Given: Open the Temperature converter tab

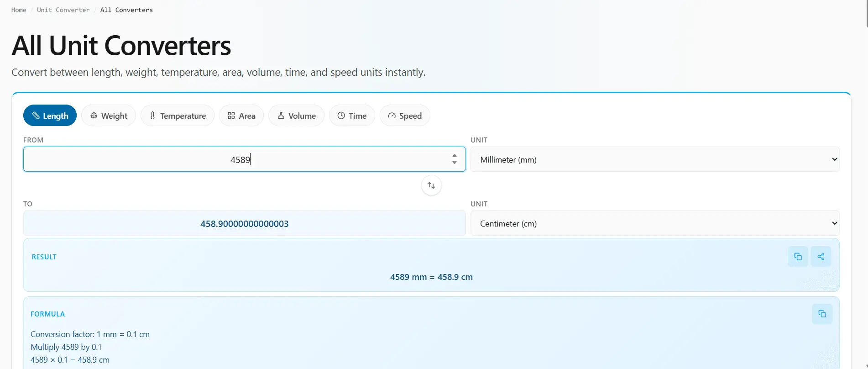Looking at the screenshot, I should (x=178, y=116).
